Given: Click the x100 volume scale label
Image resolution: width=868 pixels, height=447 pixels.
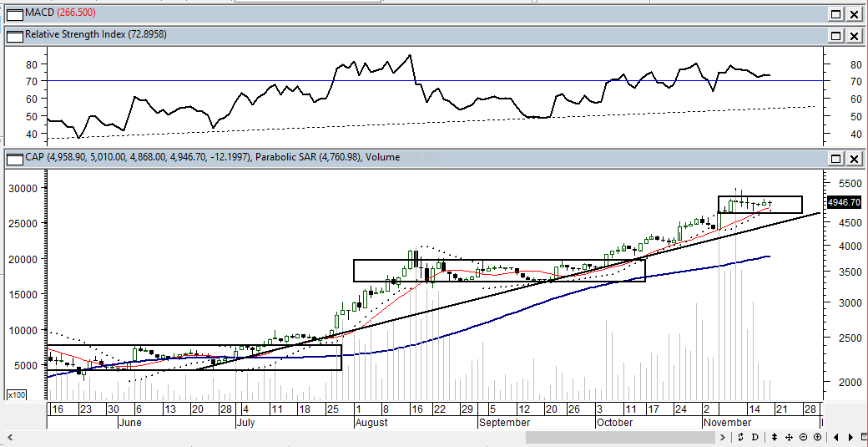Looking at the screenshot, I should pos(16,394).
